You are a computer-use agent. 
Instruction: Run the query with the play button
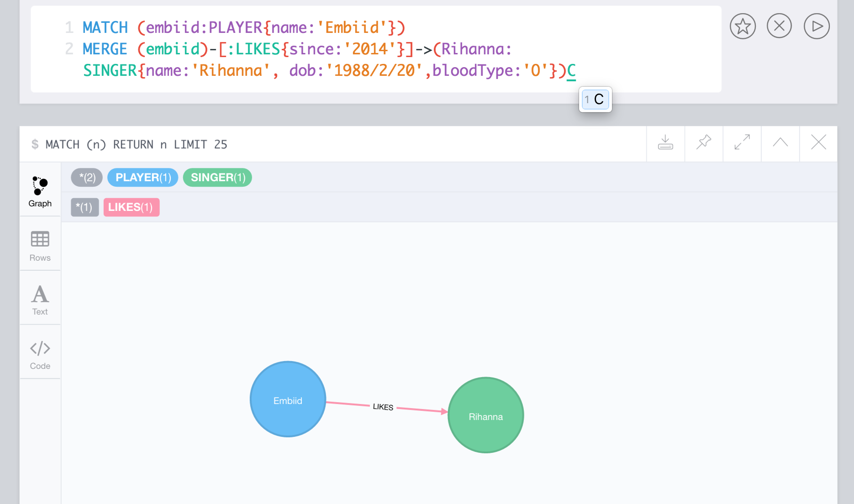click(817, 26)
